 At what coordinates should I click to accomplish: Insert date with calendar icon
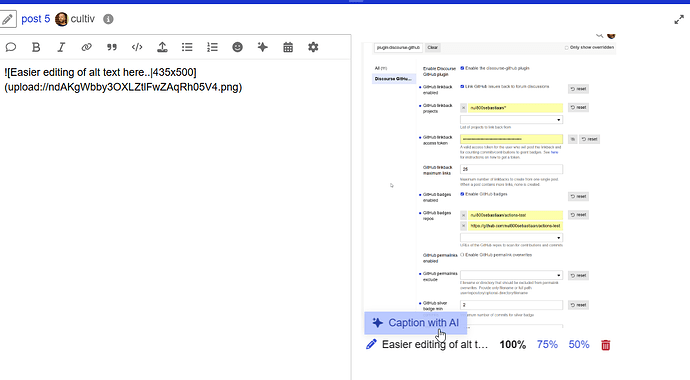288,47
